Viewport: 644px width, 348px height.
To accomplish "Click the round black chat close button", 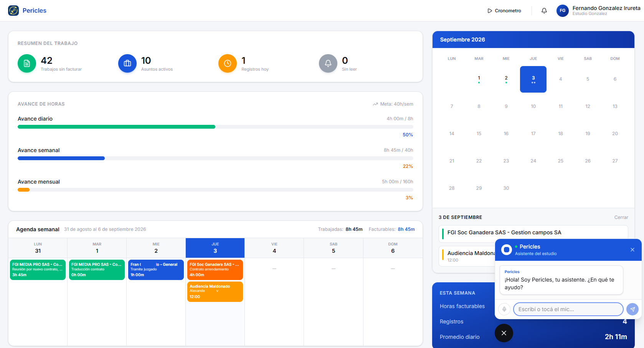I will pyautogui.click(x=504, y=333).
